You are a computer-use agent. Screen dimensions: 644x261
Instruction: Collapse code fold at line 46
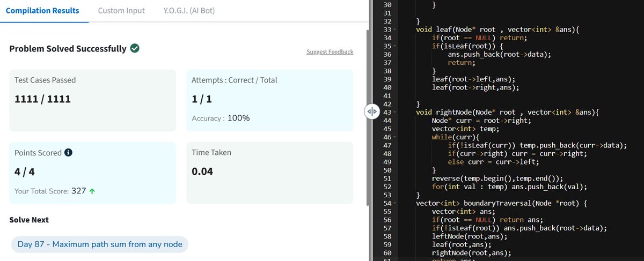coord(394,138)
